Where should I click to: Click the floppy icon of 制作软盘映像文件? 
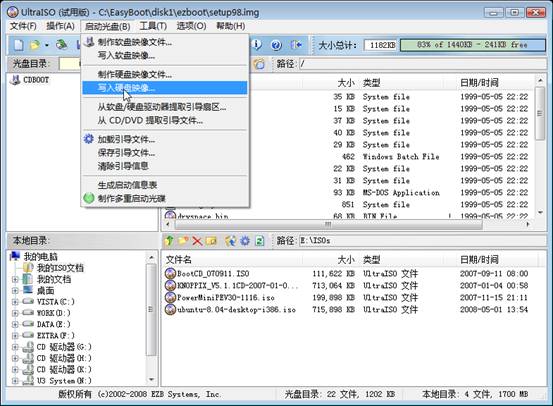pos(90,42)
